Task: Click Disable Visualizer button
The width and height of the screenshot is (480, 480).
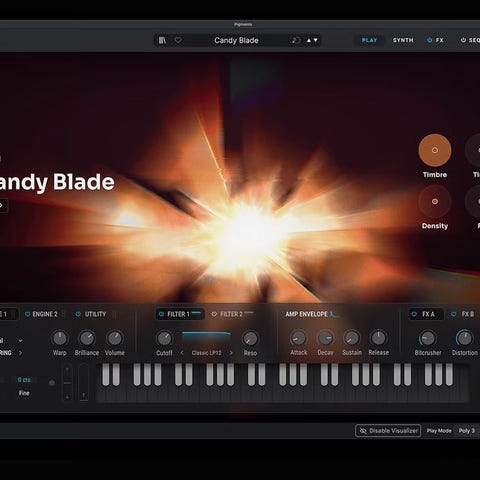Action: (x=388, y=431)
